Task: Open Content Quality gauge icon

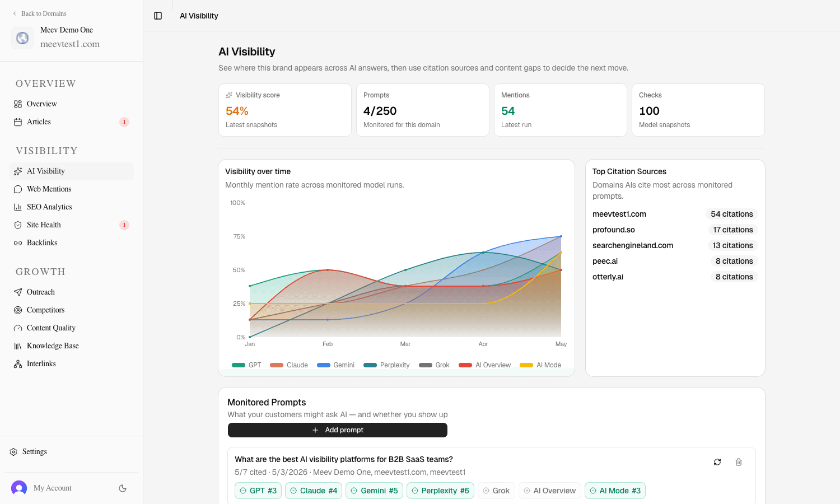Action: point(18,328)
